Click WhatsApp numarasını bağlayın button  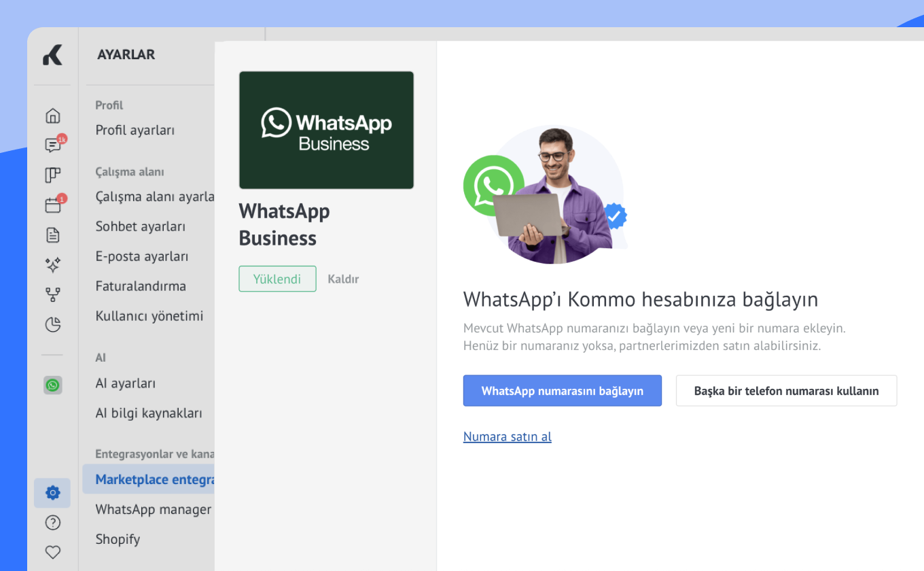[562, 391]
